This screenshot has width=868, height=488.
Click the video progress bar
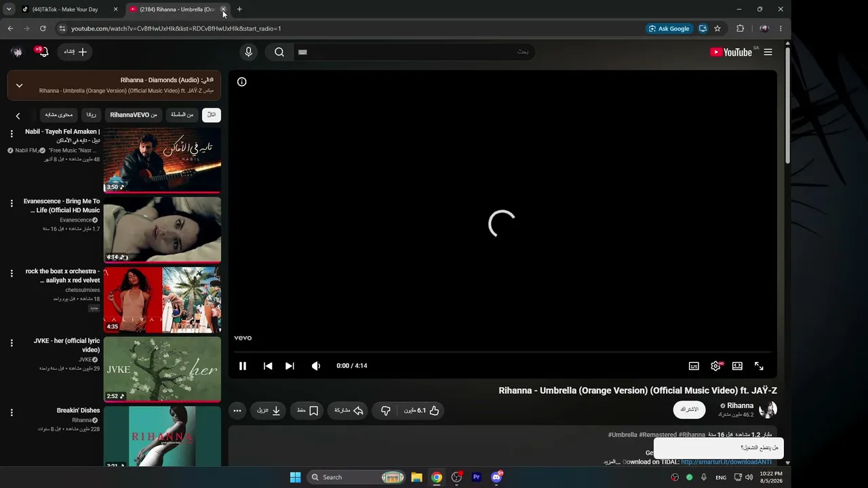[x=502, y=352]
